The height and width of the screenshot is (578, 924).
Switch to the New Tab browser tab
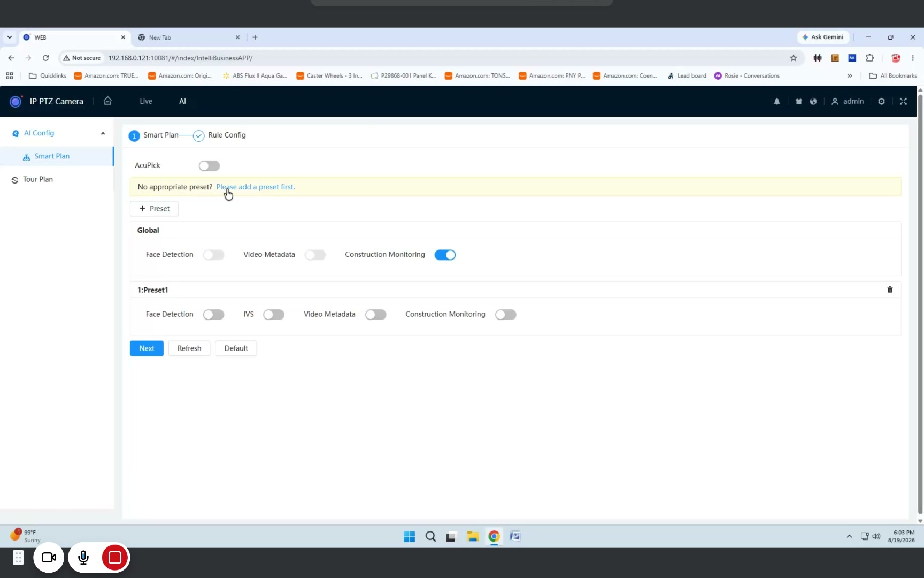click(x=189, y=37)
